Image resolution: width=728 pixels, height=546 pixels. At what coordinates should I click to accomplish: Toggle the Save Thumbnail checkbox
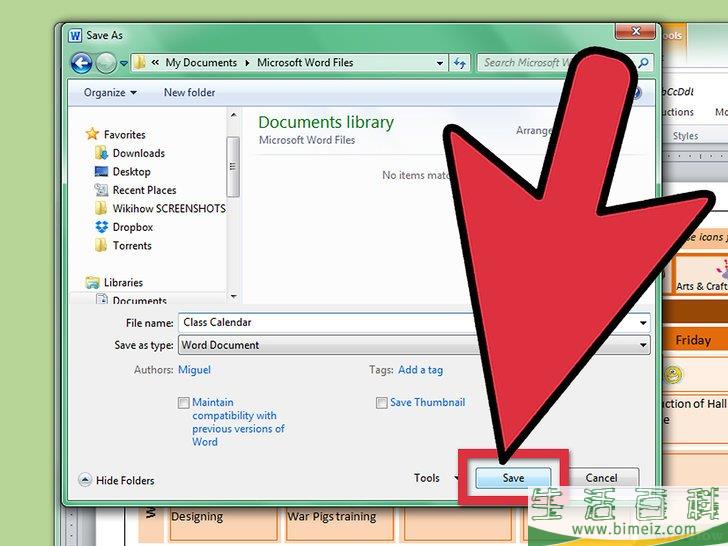[x=382, y=403]
